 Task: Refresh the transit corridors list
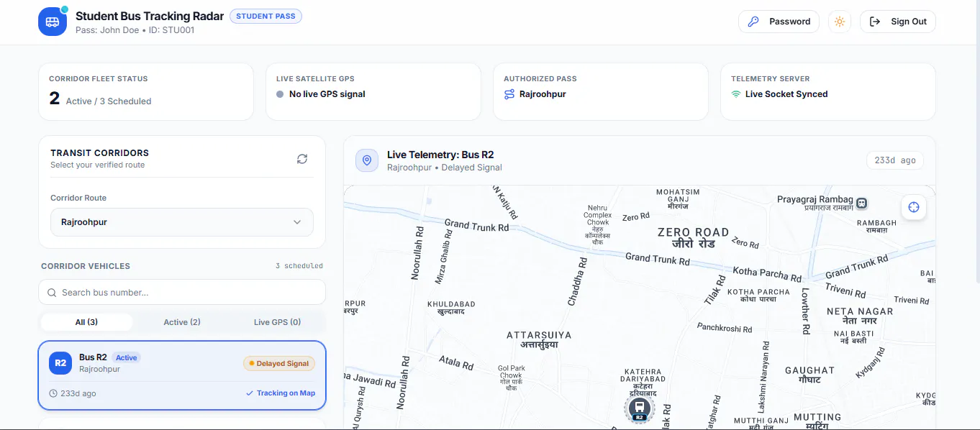click(x=302, y=159)
